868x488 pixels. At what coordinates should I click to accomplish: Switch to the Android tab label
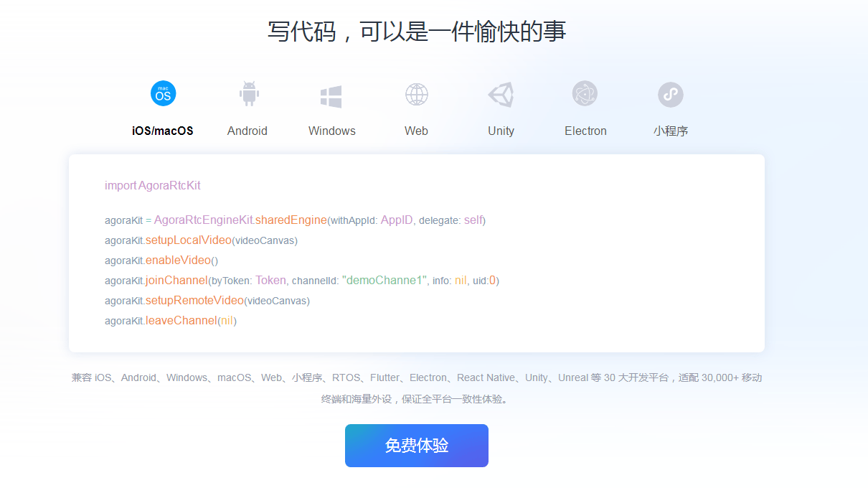pyautogui.click(x=247, y=131)
